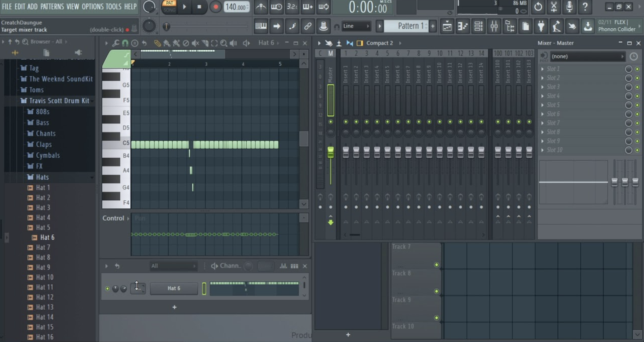This screenshot has width=644, height=342.
Task: Click the snap magnet tool icon
Action: (x=125, y=43)
